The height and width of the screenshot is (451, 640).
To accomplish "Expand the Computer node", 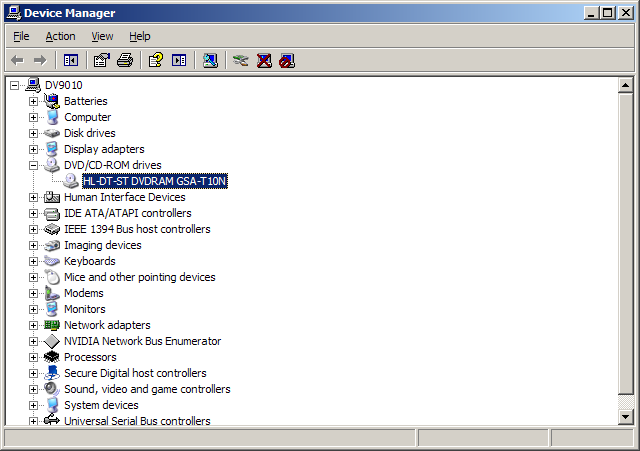I will click(x=33, y=117).
